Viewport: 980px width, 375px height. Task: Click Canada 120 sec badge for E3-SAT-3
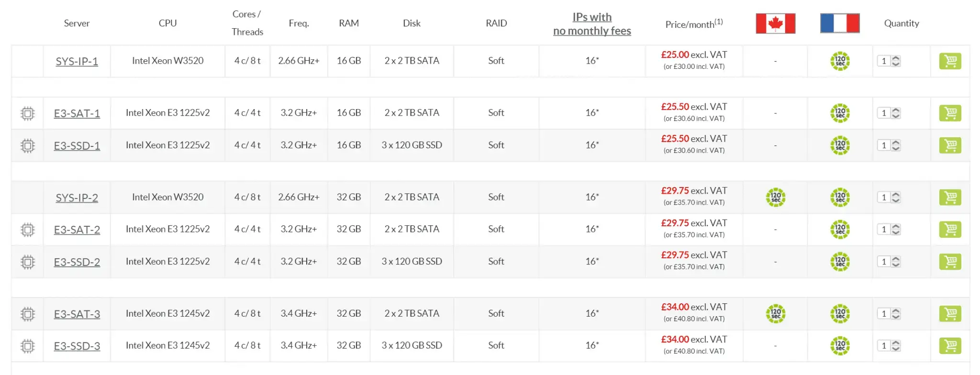[775, 314]
